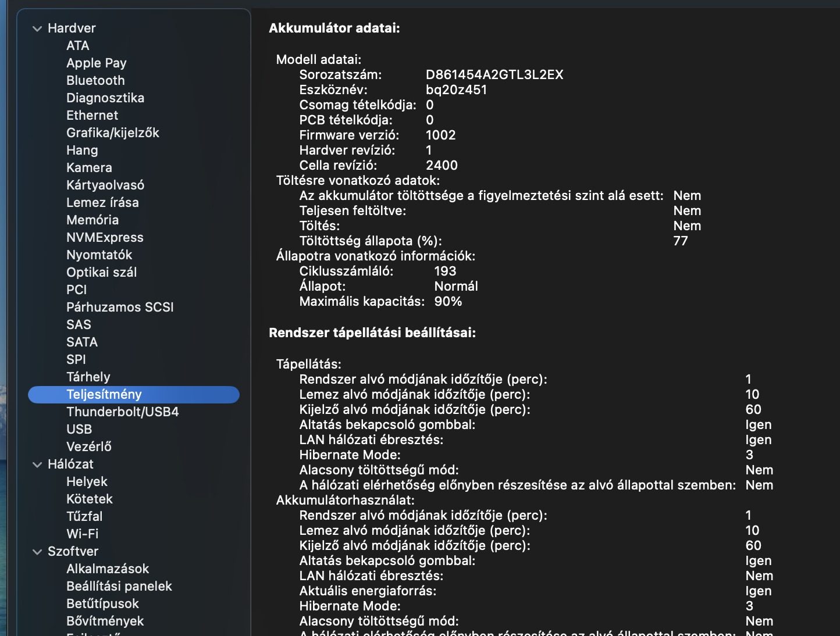This screenshot has height=636, width=840.
Task: Show the Grafika/kijelzők details
Action: [x=112, y=133]
